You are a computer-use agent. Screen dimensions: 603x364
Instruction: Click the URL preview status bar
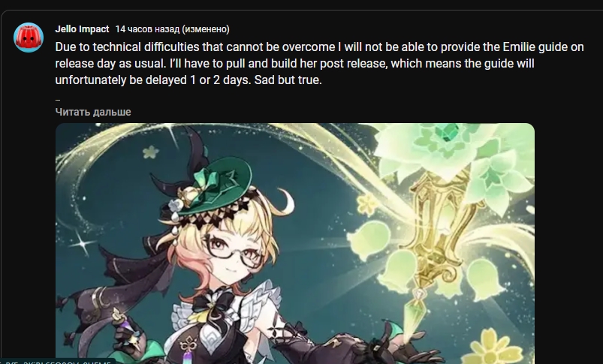click(58, 361)
